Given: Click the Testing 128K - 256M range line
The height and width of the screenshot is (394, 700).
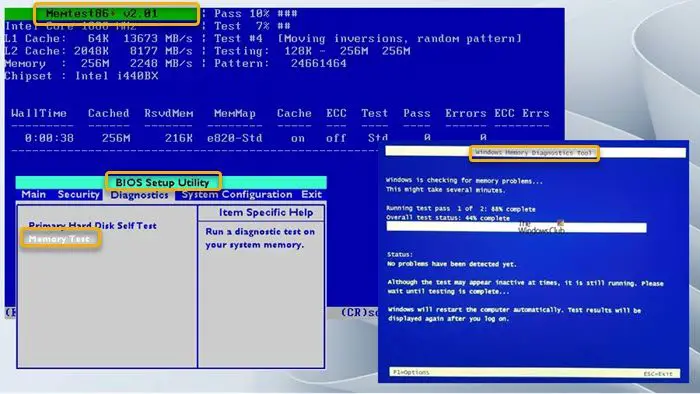Looking at the screenshot, I should 312,51.
